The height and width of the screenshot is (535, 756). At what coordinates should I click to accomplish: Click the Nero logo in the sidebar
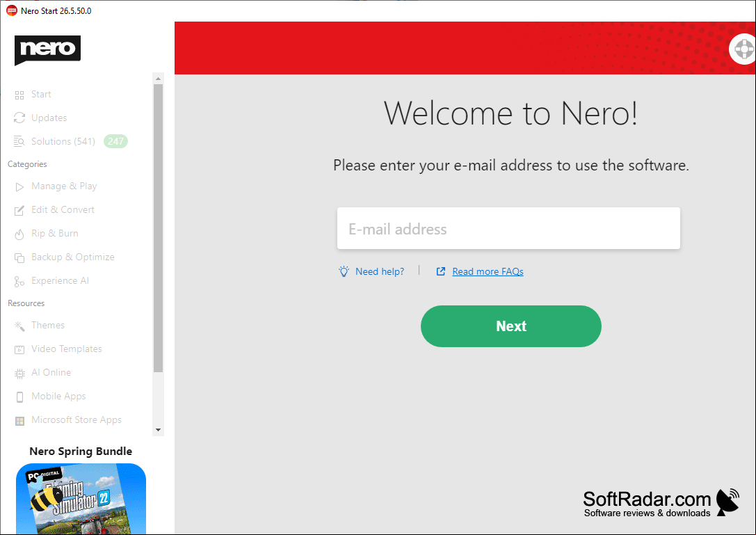[x=47, y=49]
